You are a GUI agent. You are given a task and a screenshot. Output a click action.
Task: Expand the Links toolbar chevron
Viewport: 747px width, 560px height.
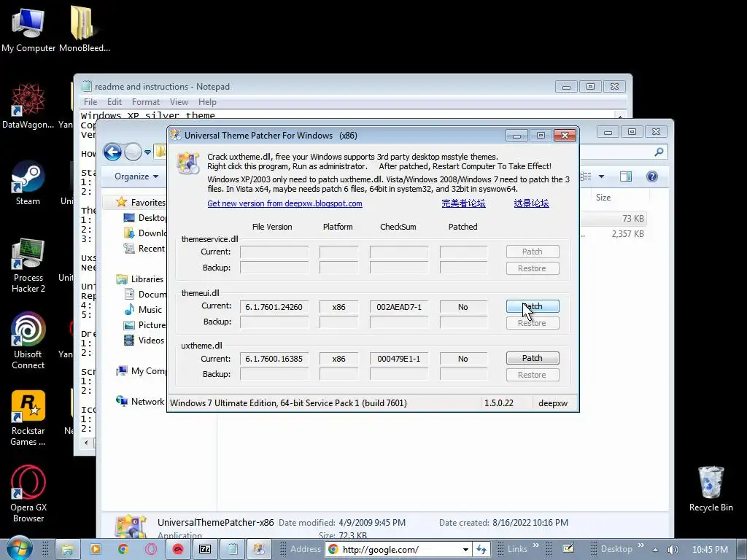pos(536,545)
